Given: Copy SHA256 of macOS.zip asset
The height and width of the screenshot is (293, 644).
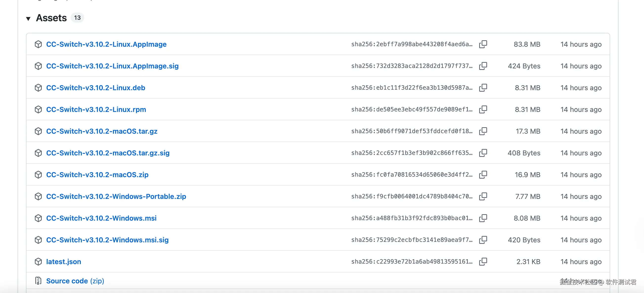Looking at the screenshot, I should click(x=483, y=175).
